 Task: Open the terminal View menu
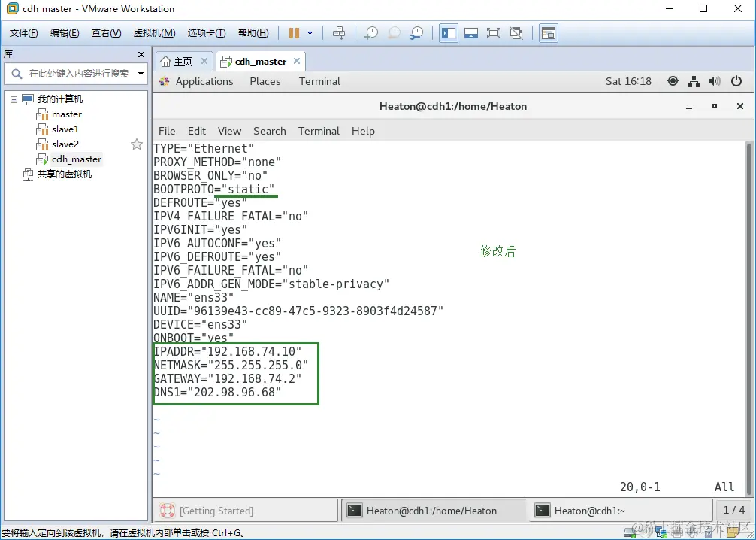(x=229, y=132)
